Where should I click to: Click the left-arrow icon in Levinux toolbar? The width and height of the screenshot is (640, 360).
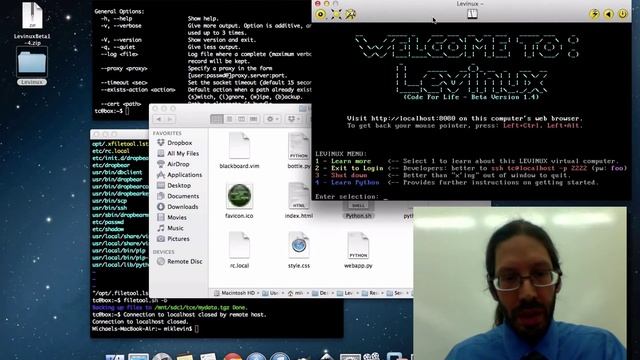(x=608, y=14)
